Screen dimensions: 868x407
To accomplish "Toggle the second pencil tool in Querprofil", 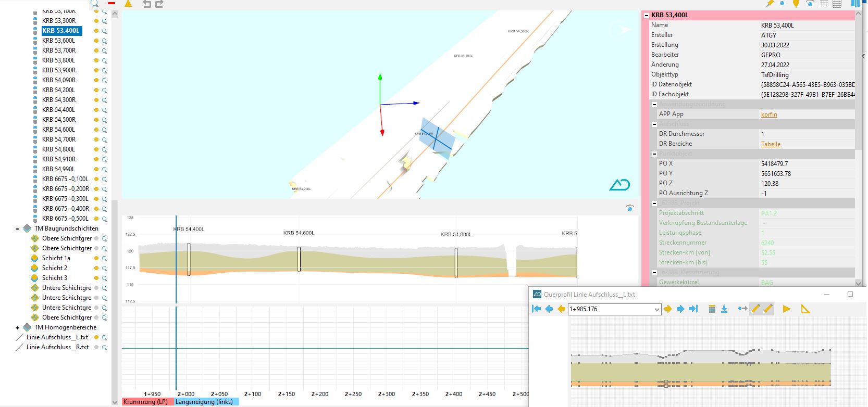I will [x=768, y=309].
